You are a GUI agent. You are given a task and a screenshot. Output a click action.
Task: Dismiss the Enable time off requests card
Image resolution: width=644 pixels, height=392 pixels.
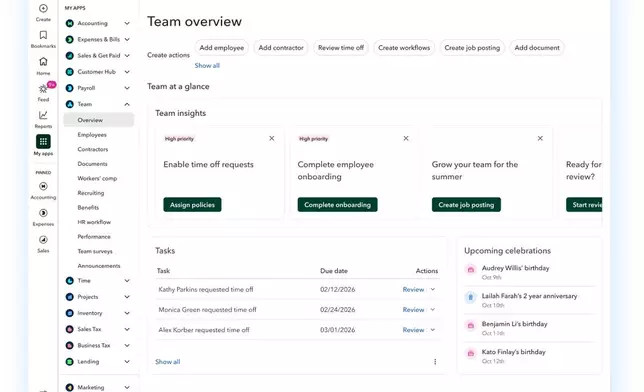(x=271, y=138)
